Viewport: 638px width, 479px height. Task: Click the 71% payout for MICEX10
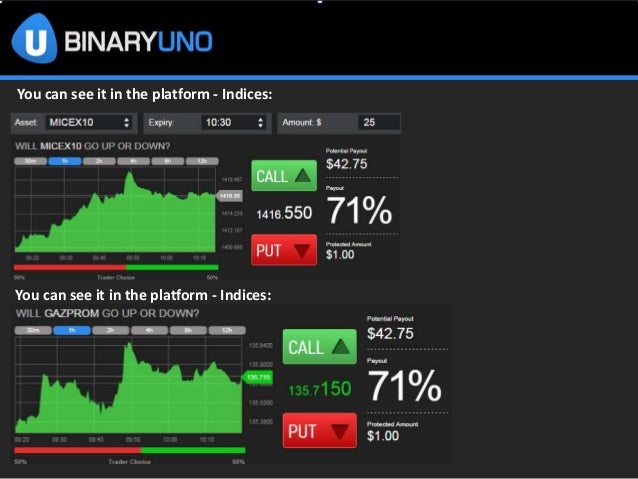coord(359,210)
